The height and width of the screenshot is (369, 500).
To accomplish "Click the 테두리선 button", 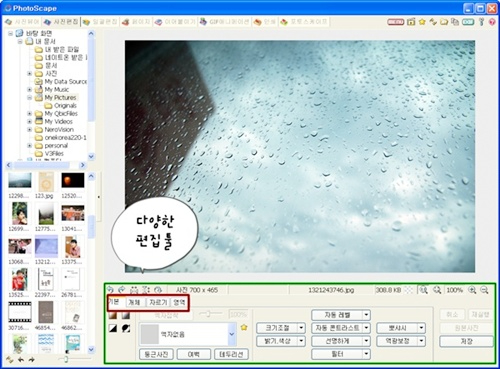I will tap(231, 354).
